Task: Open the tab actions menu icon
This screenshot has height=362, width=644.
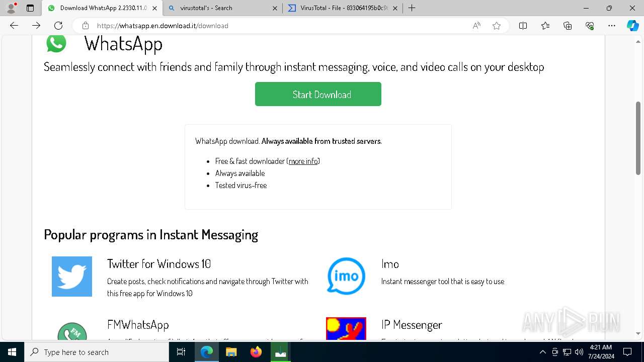Action: [x=30, y=8]
